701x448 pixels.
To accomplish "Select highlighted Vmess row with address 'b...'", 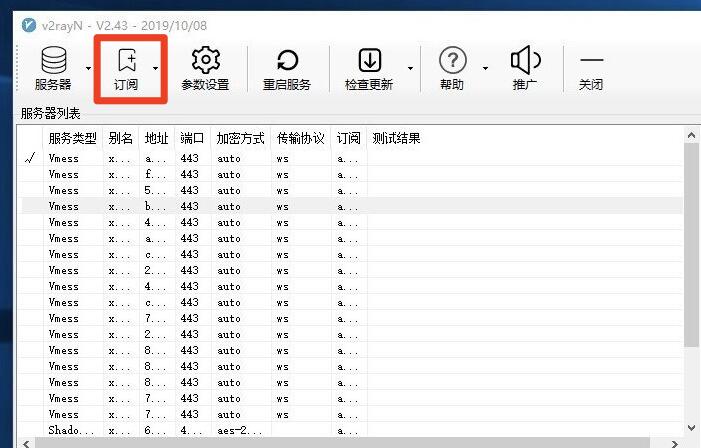I will coord(351,207).
